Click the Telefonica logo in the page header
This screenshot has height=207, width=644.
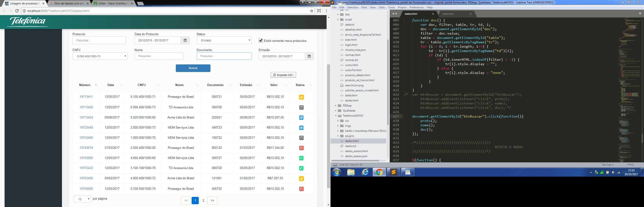pos(28,22)
